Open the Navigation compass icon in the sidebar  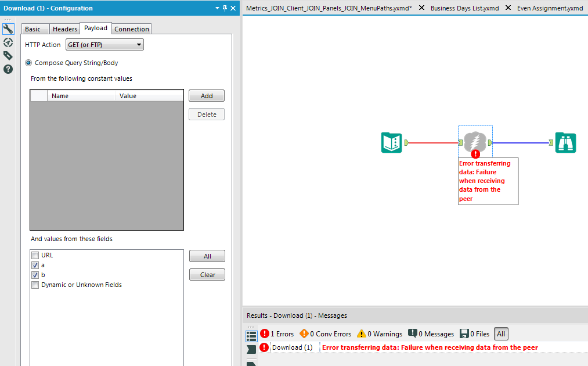8,42
